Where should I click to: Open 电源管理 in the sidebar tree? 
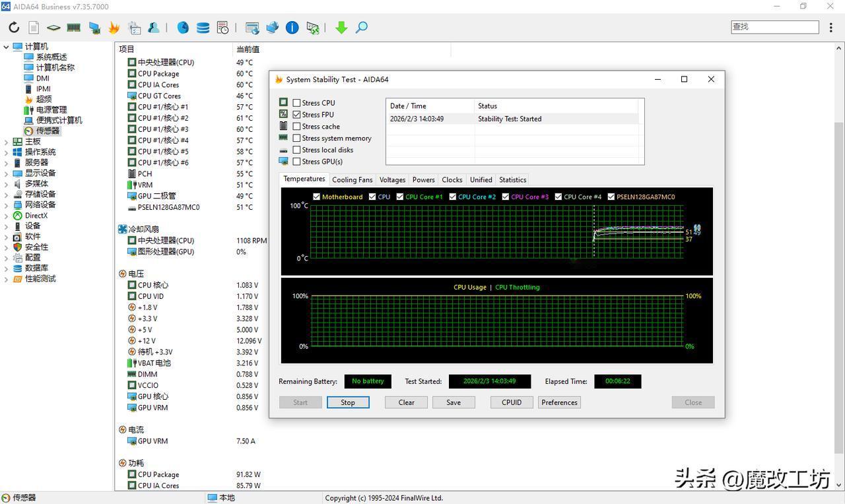point(51,110)
